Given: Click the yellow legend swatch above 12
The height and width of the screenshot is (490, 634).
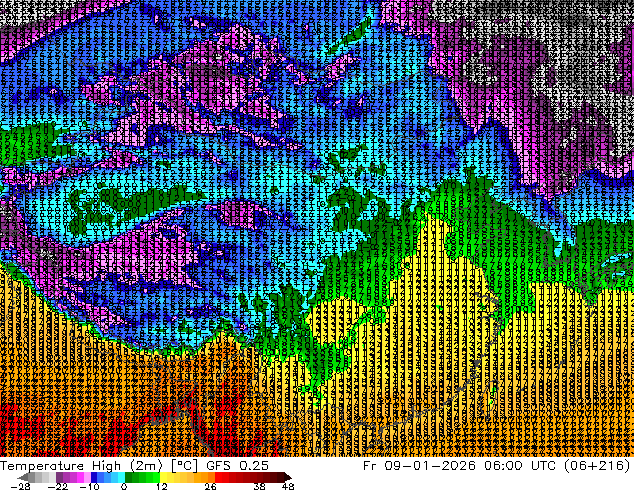Looking at the screenshot, I should (x=164, y=477).
